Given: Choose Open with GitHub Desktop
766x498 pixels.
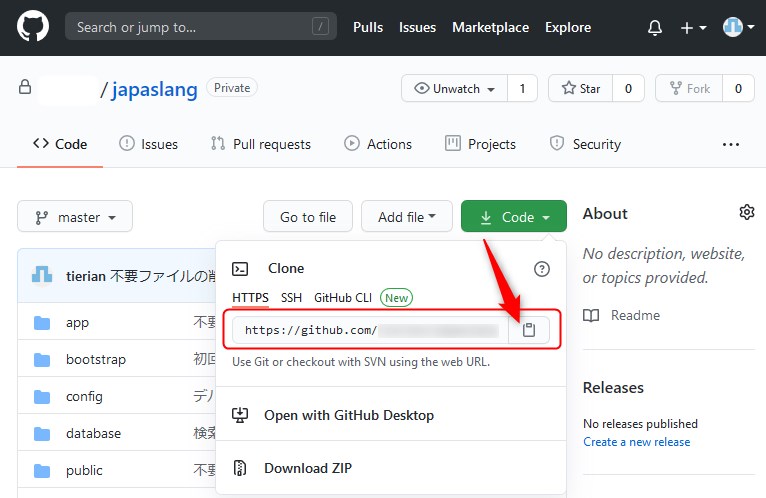Looking at the screenshot, I should [348, 415].
